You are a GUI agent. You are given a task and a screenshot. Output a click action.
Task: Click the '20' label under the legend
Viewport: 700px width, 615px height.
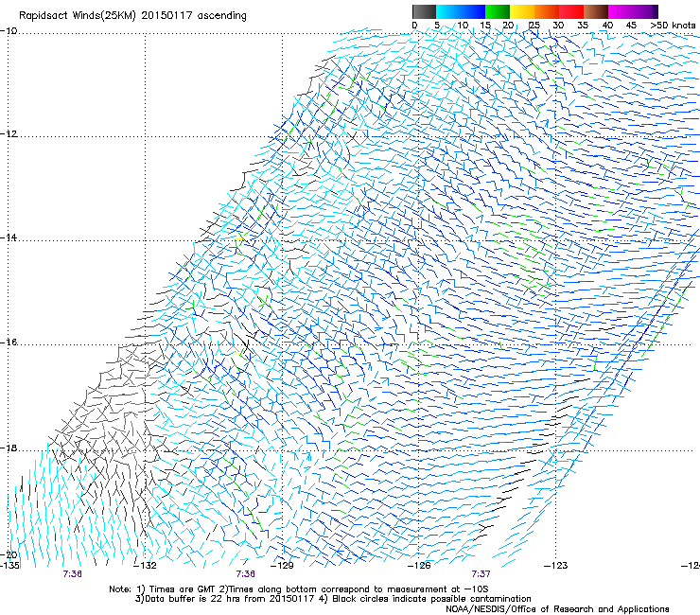pos(508,26)
